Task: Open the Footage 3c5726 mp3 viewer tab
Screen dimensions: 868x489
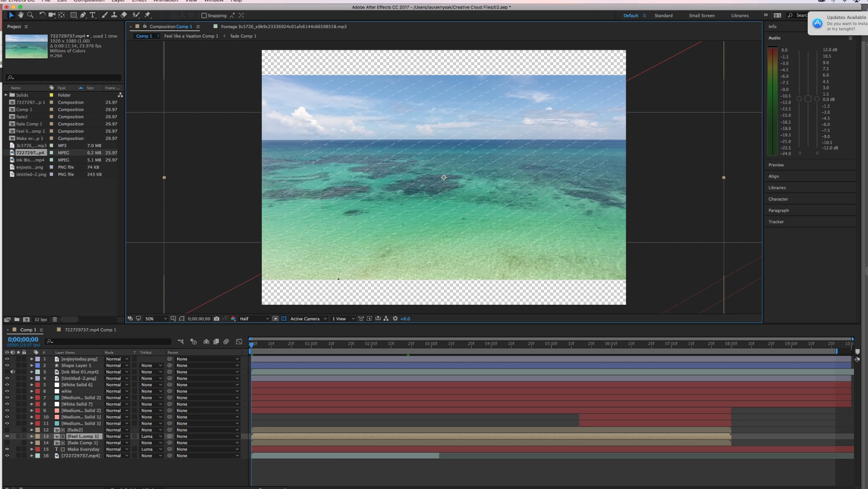Action: tap(284, 27)
